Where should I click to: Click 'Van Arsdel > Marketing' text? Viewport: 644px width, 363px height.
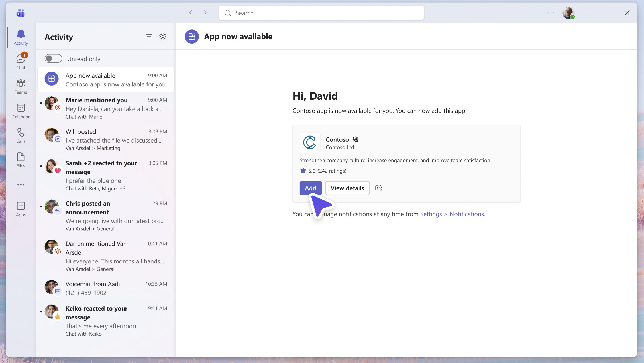click(93, 148)
